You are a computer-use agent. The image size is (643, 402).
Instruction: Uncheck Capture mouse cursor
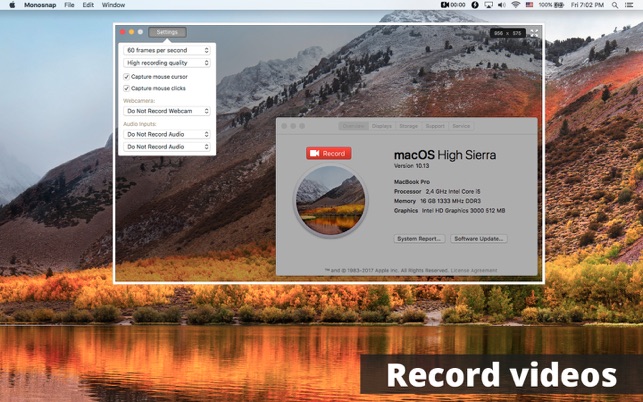click(x=127, y=76)
